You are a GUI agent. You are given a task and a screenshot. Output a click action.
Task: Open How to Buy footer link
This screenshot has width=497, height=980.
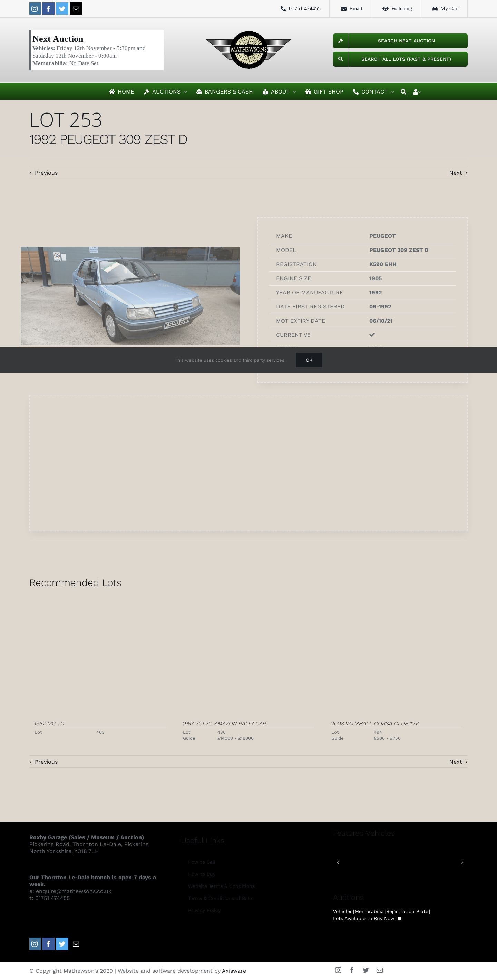click(x=202, y=874)
